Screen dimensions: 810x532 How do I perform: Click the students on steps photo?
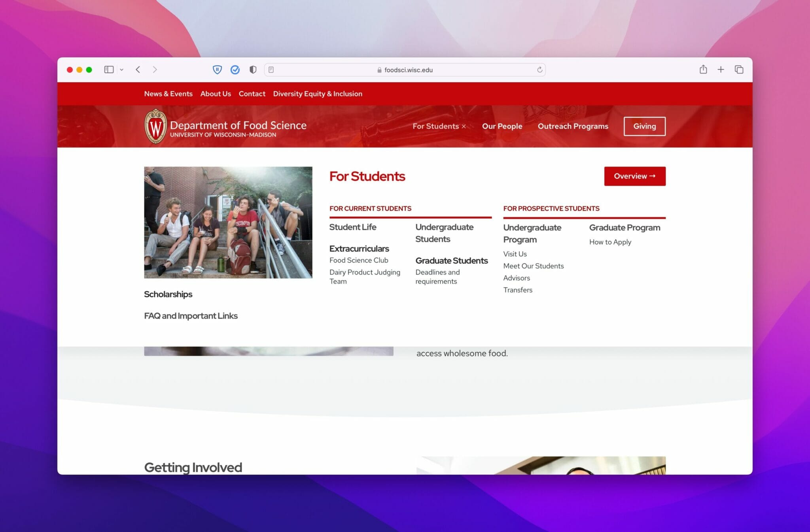point(228,223)
